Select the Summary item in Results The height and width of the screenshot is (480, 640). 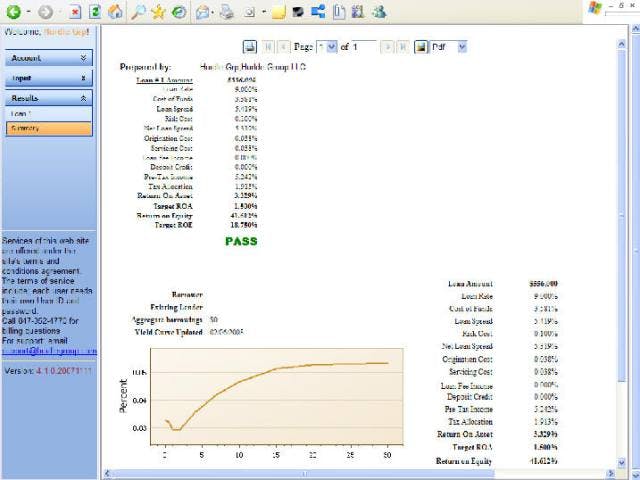25,128
